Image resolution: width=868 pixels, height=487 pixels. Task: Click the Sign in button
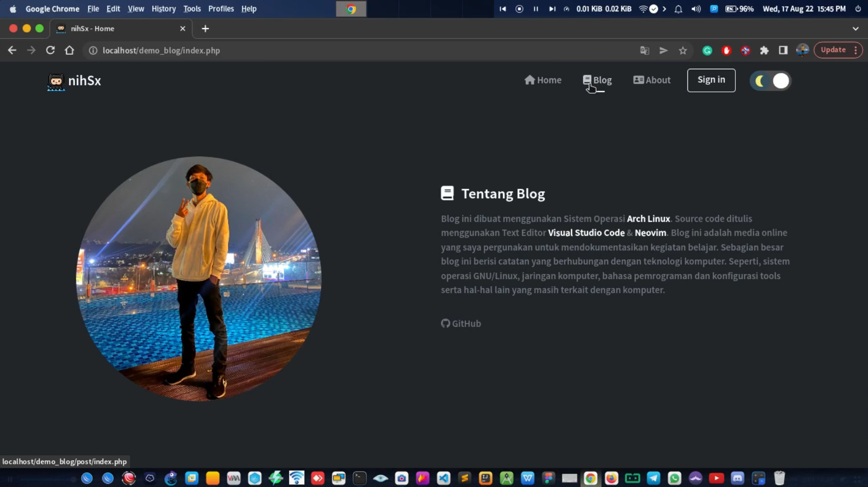pyautogui.click(x=711, y=80)
